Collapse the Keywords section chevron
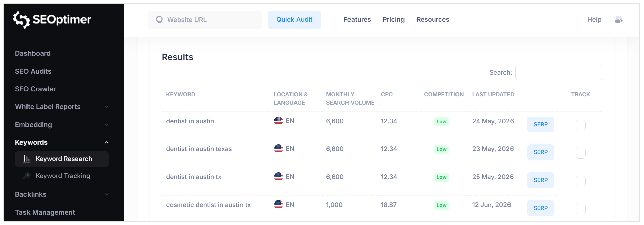This screenshot has height=225, width=644. [107, 142]
